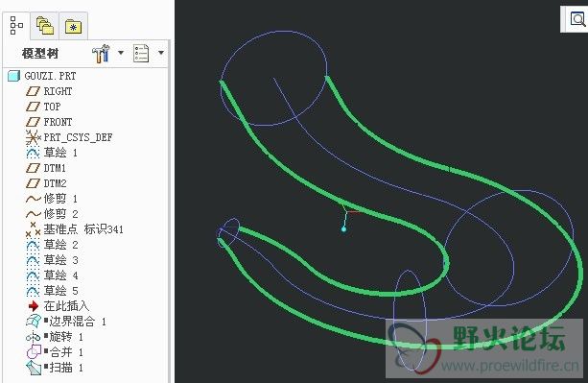Select the RIGHT datum plane
The image size is (588, 383).
pyautogui.click(x=49, y=91)
